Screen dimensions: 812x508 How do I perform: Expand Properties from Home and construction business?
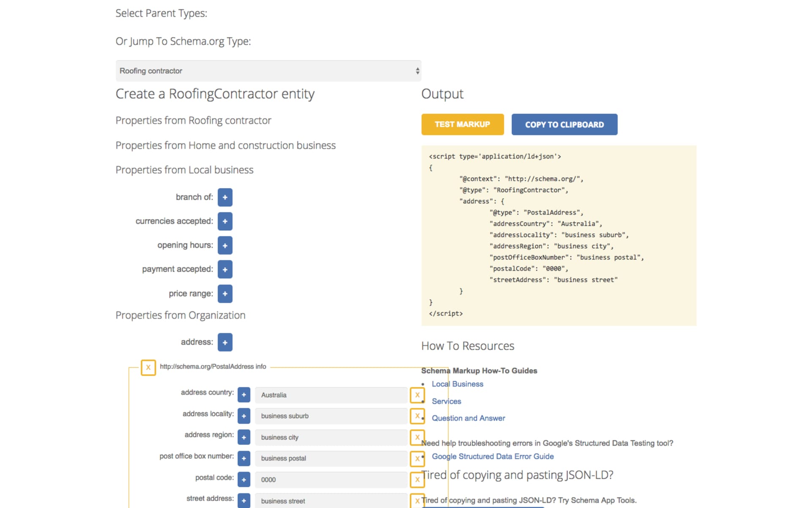(x=225, y=145)
